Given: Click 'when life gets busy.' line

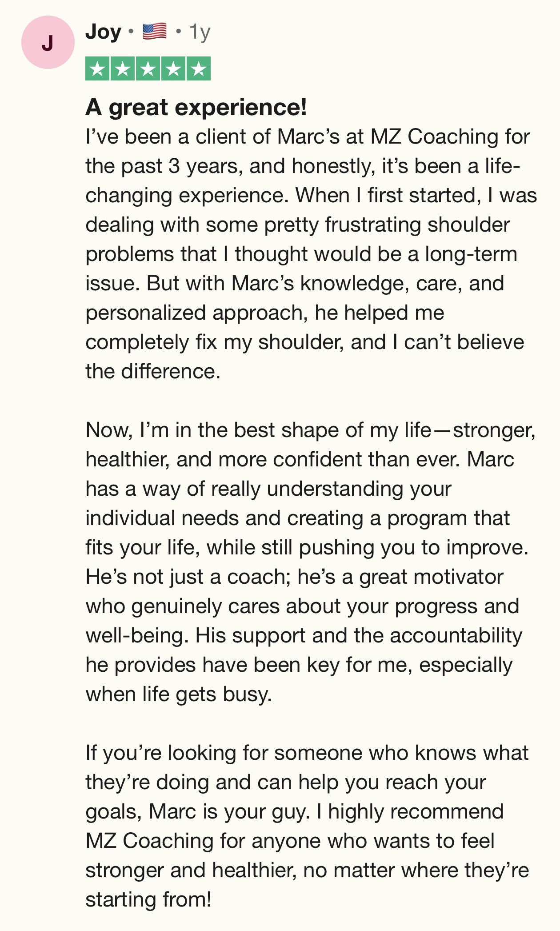Looking at the screenshot, I should [179, 694].
